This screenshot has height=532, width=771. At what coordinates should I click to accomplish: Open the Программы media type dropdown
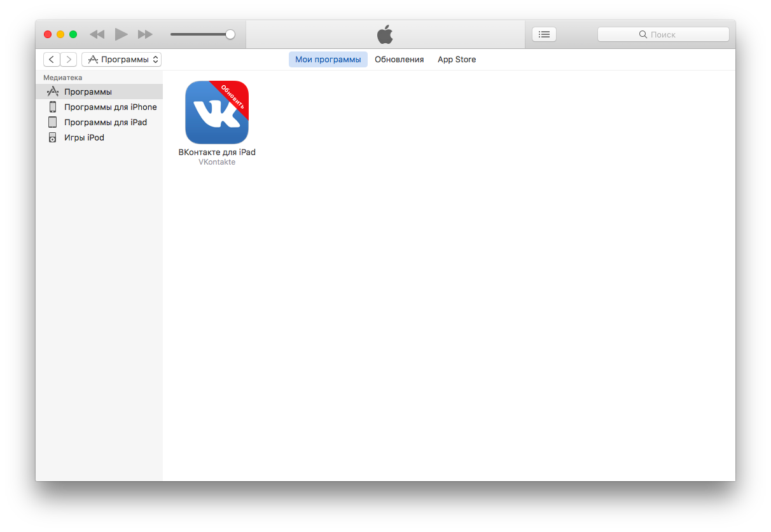click(x=122, y=59)
